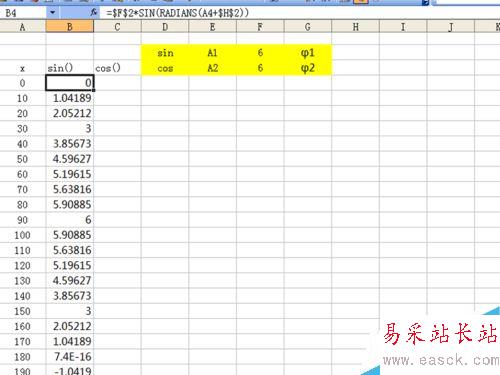Click 1.04189 in the row for x 10
The width and height of the screenshot is (500, 375).
pos(70,98)
